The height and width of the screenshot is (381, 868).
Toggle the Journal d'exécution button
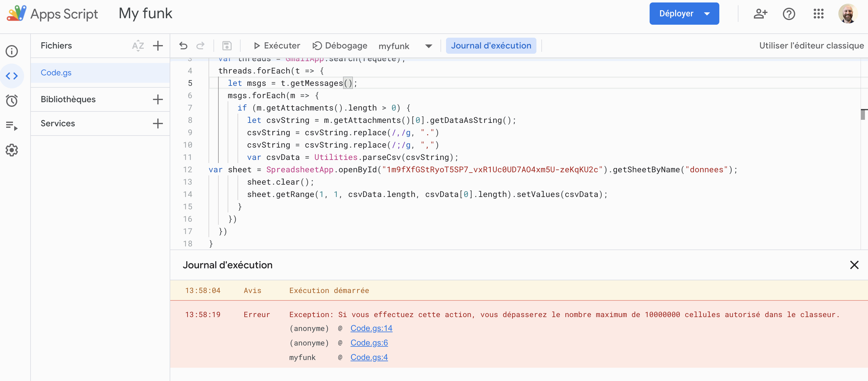coord(491,45)
